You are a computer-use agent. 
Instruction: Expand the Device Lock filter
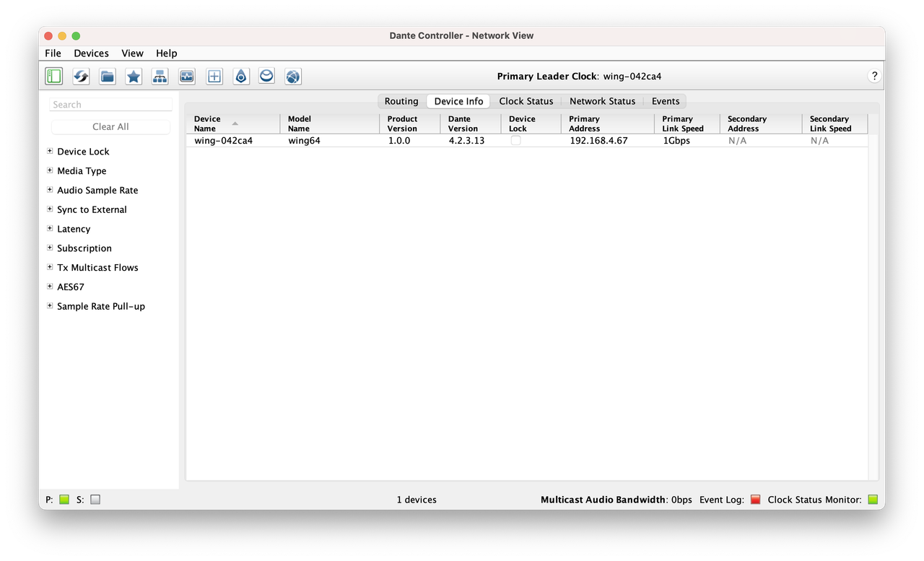click(50, 151)
